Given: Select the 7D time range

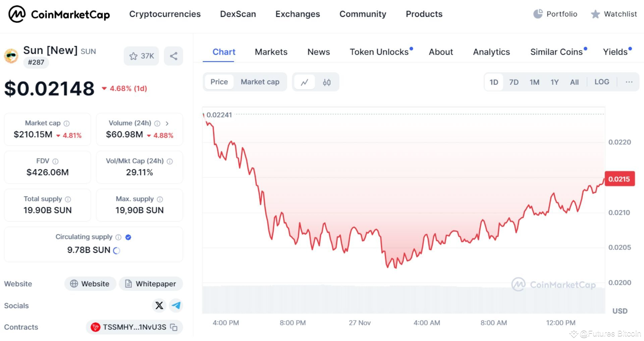Looking at the screenshot, I should [514, 82].
